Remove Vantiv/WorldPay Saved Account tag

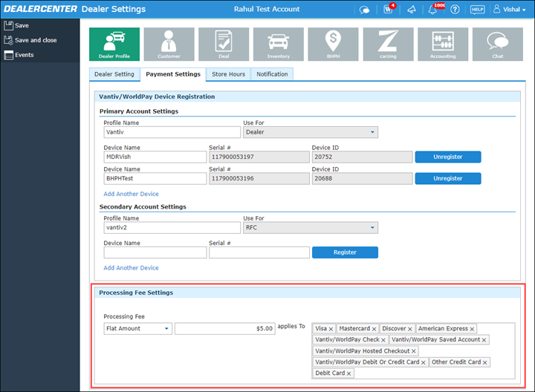(484, 340)
